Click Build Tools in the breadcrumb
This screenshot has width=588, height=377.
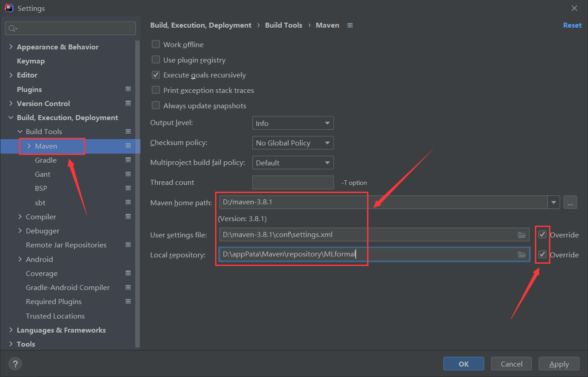284,25
